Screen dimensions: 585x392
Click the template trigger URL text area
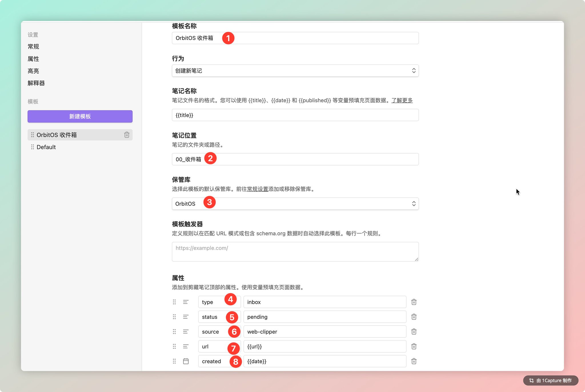click(x=295, y=252)
